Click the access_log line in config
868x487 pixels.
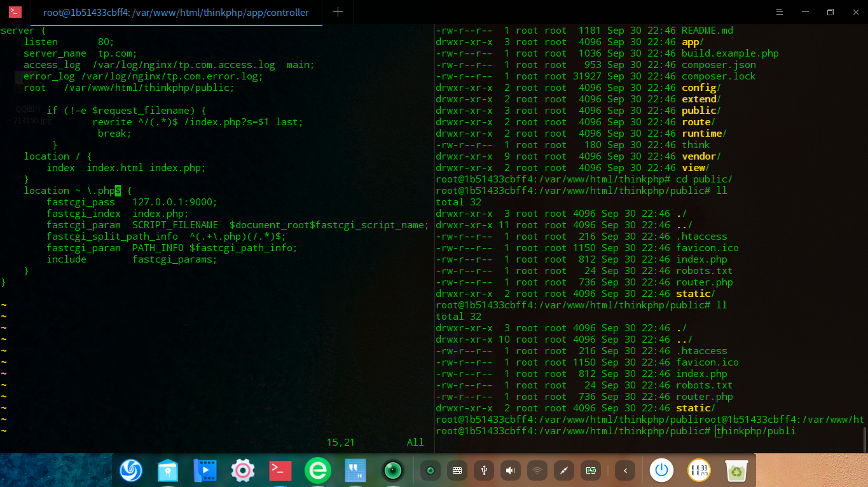tap(169, 65)
